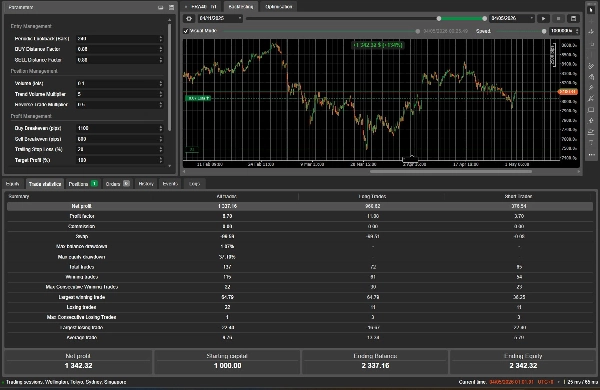
Task: Click the green profit label atop the chart
Action: point(378,45)
